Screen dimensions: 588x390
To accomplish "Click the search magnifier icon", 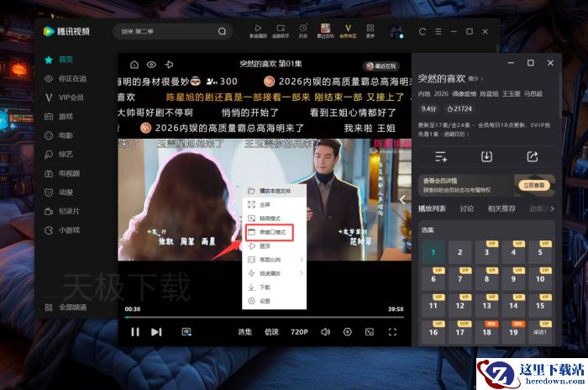I will 222,32.
